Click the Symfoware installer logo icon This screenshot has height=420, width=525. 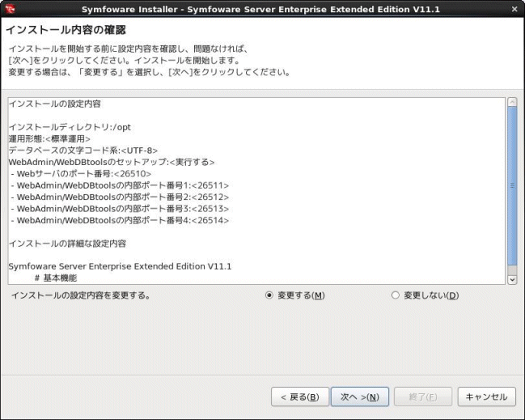pyautogui.click(x=10, y=9)
